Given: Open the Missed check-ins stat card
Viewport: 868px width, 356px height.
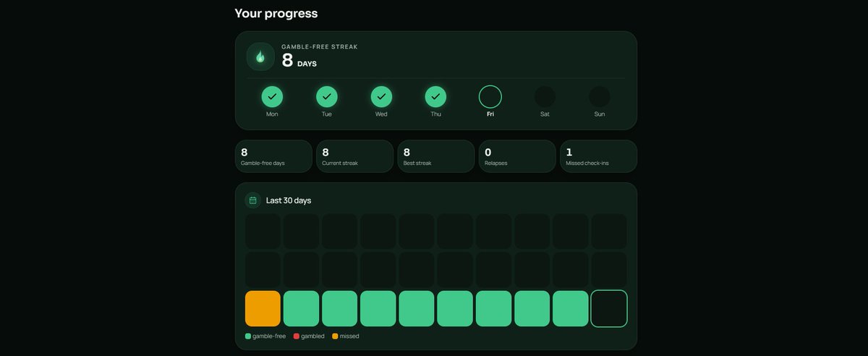Looking at the screenshot, I should 598,156.
